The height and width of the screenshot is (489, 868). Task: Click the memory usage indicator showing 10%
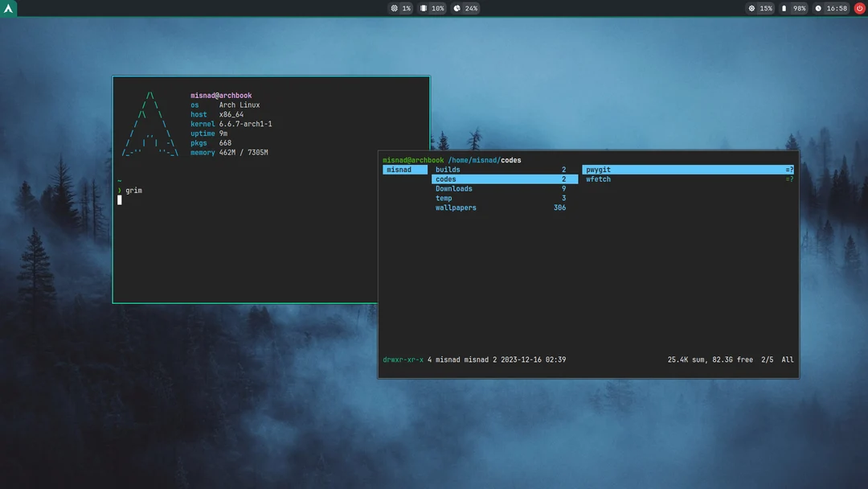pos(431,8)
